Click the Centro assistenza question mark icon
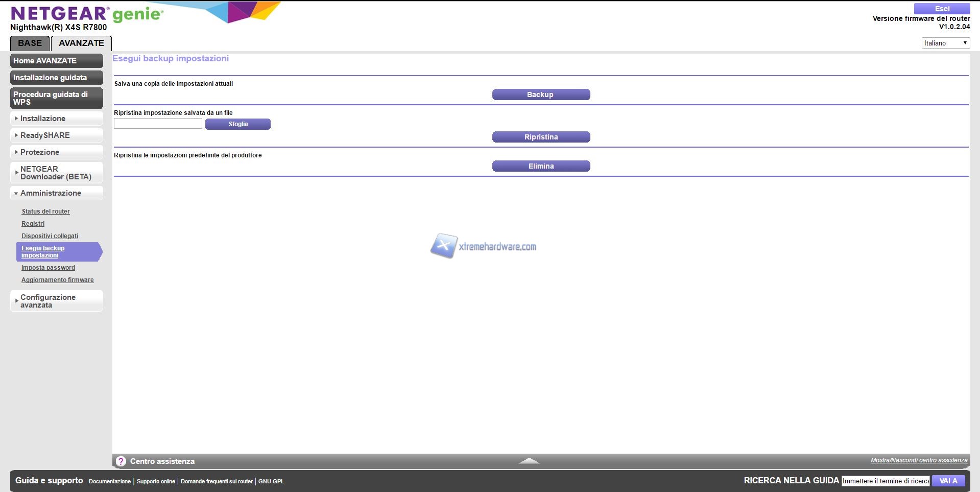This screenshot has height=492, width=980. click(121, 461)
